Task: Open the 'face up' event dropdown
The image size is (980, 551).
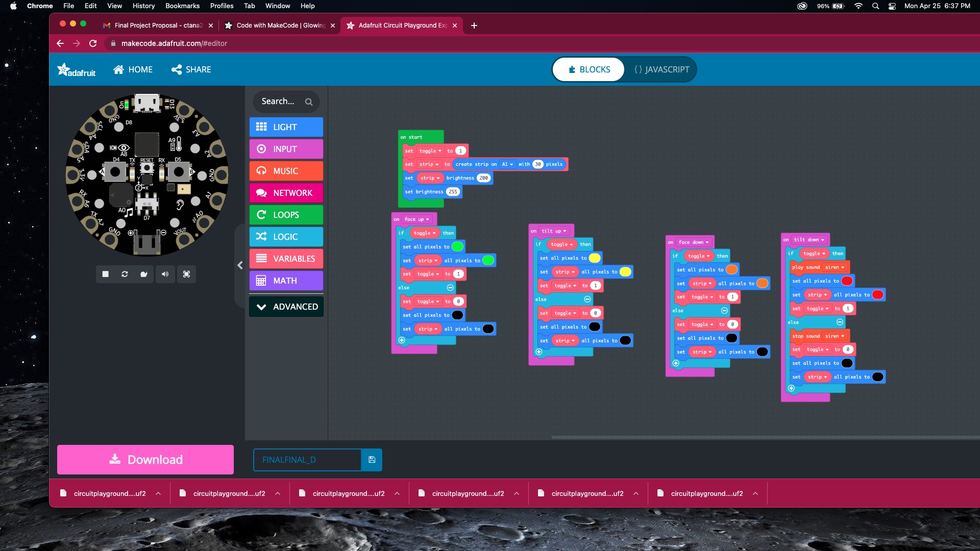Action: [417, 219]
